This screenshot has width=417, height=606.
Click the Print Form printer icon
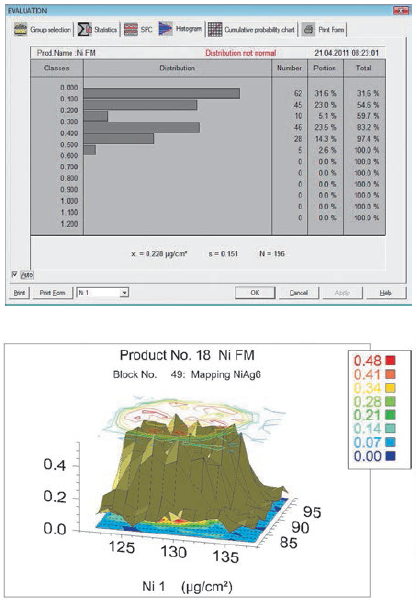point(308,29)
